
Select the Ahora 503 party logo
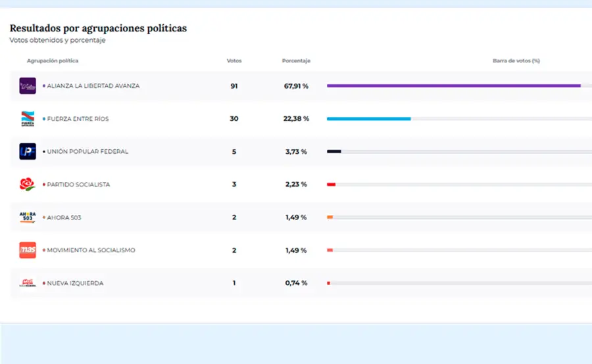(x=28, y=217)
